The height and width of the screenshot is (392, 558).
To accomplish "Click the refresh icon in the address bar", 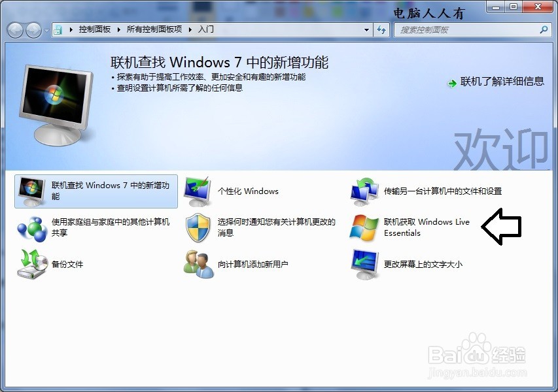I will pos(381,29).
